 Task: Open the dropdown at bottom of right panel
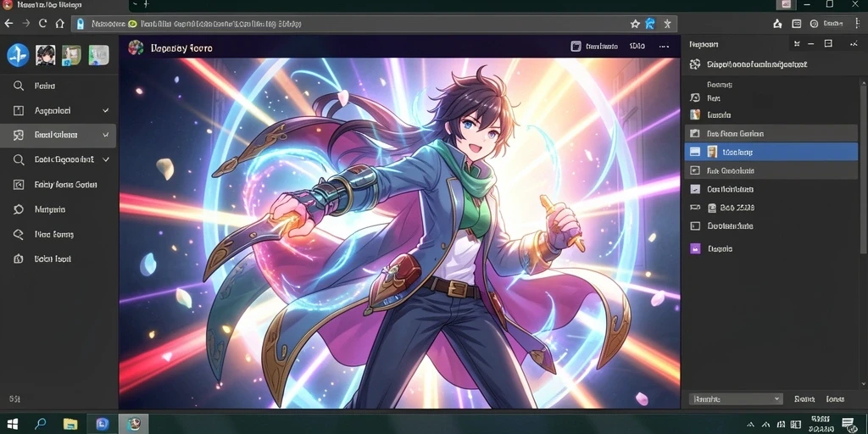coord(736,398)
